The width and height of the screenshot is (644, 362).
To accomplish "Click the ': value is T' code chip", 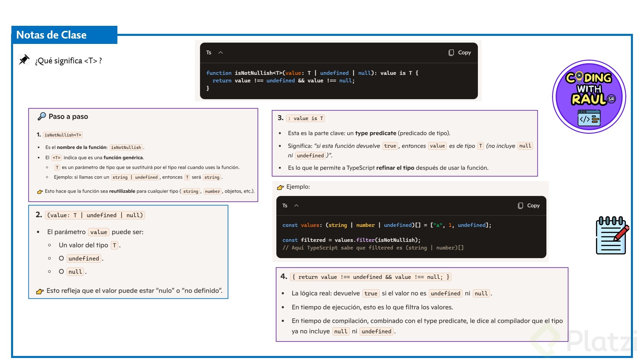I will tap(305, 118).
